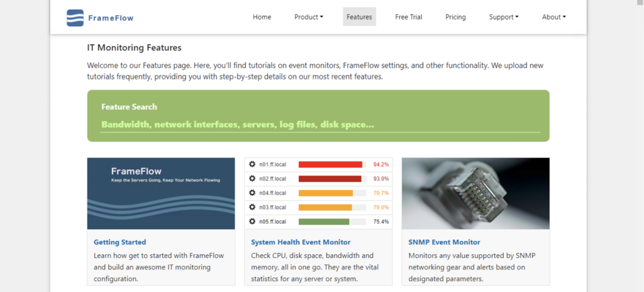Click the FrameFlow banner thumbnail image

161,193
